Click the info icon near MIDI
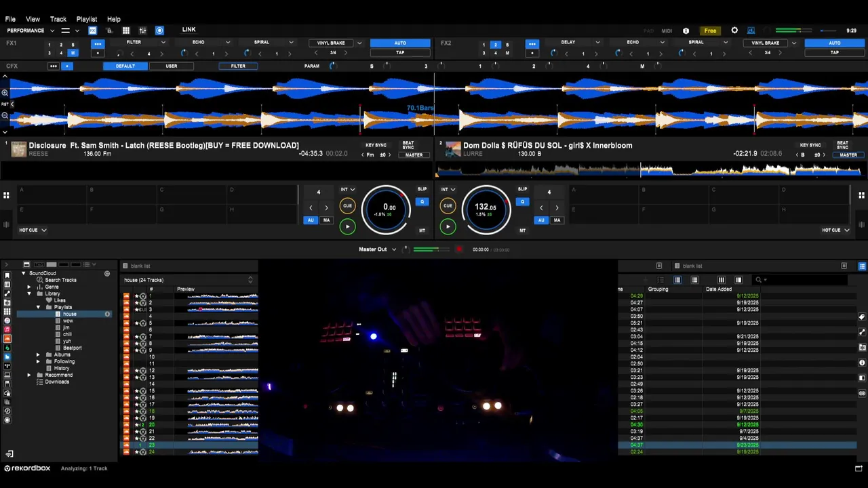This screenshot has width=868, height=488. point(686,30)
